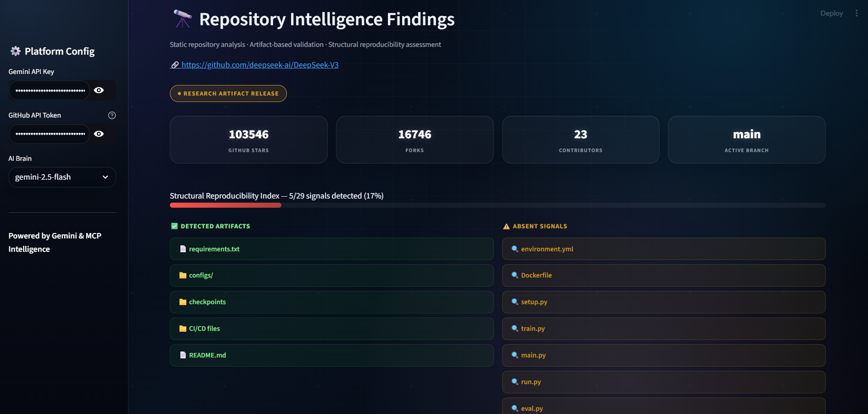Click the Repository Intelligence Findings title
Image resolution: width=868 pixels, height=414 pixels.
327,19
